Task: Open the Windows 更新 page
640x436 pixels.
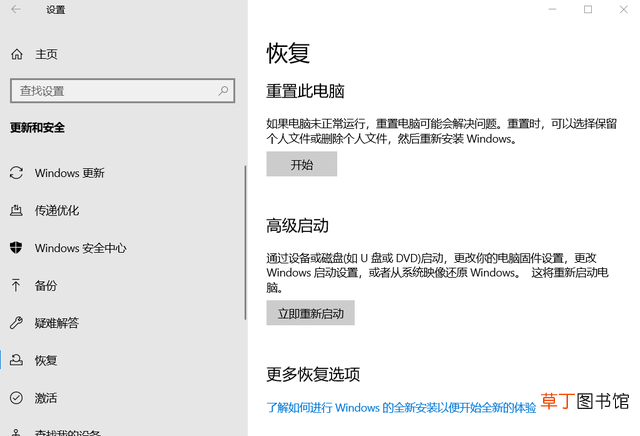Action: pyautogui.click(x=70, y=173)
